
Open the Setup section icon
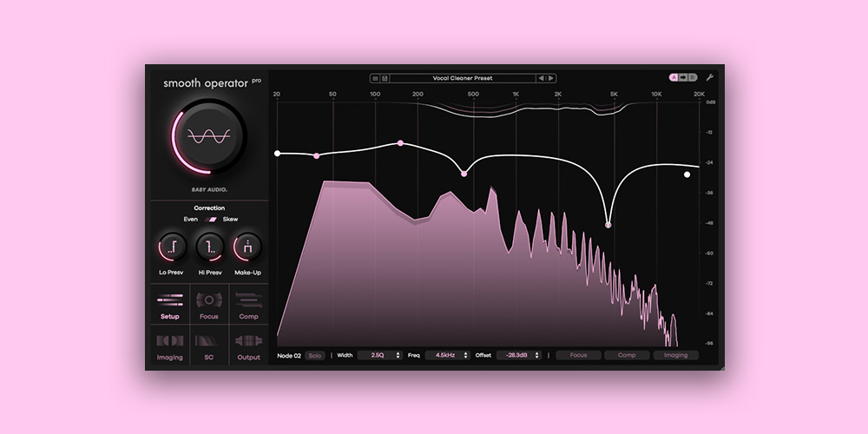click(170, 300)
